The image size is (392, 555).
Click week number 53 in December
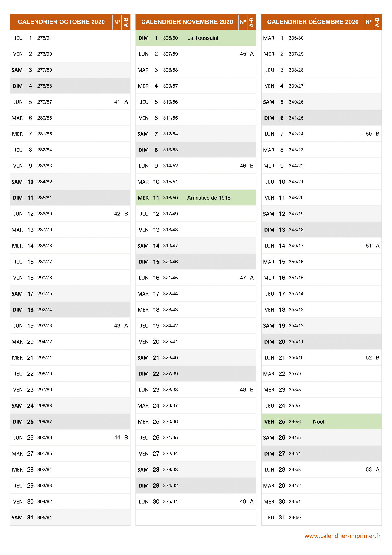[x=369, y=470]
